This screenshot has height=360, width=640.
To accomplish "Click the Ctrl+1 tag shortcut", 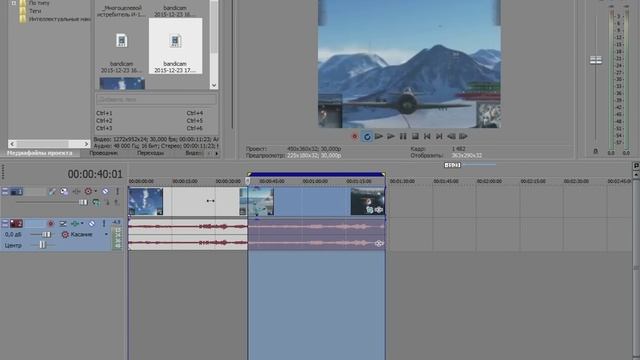I will pos(104,113).
